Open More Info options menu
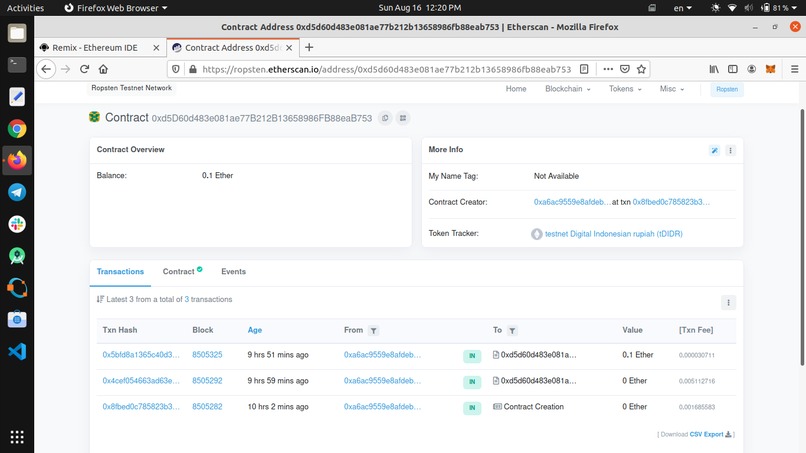The height and width of the screenshot is (453, 806). (x=730, y=150)
